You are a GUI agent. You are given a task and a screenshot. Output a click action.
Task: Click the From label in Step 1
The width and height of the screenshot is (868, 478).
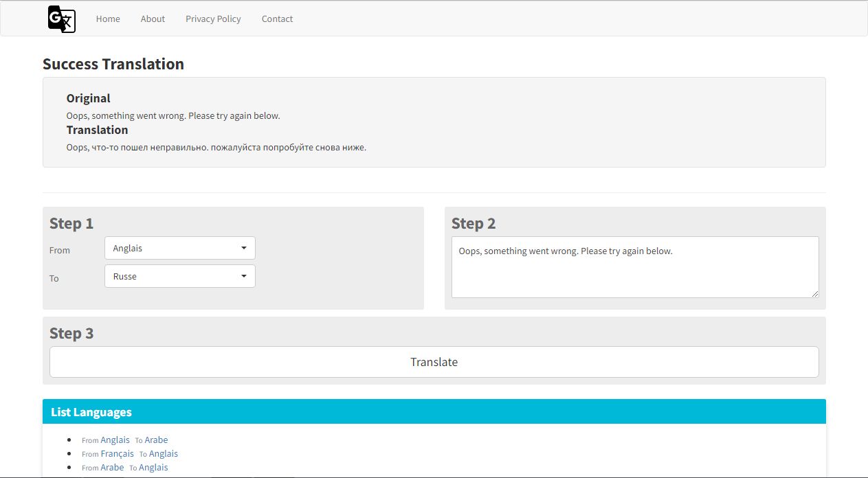(x=60, y=250)
